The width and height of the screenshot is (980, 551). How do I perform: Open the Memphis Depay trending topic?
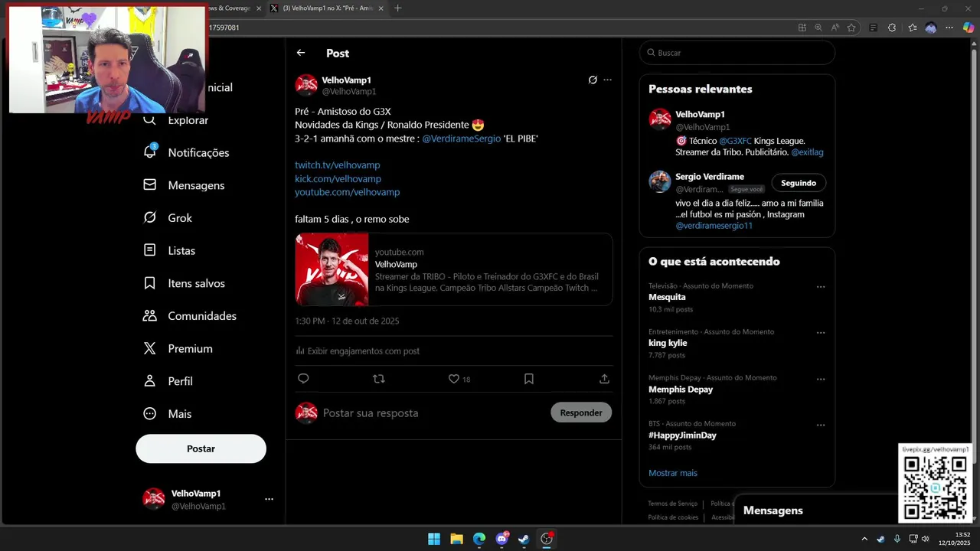pyautogui.click(x=681, y=390)
